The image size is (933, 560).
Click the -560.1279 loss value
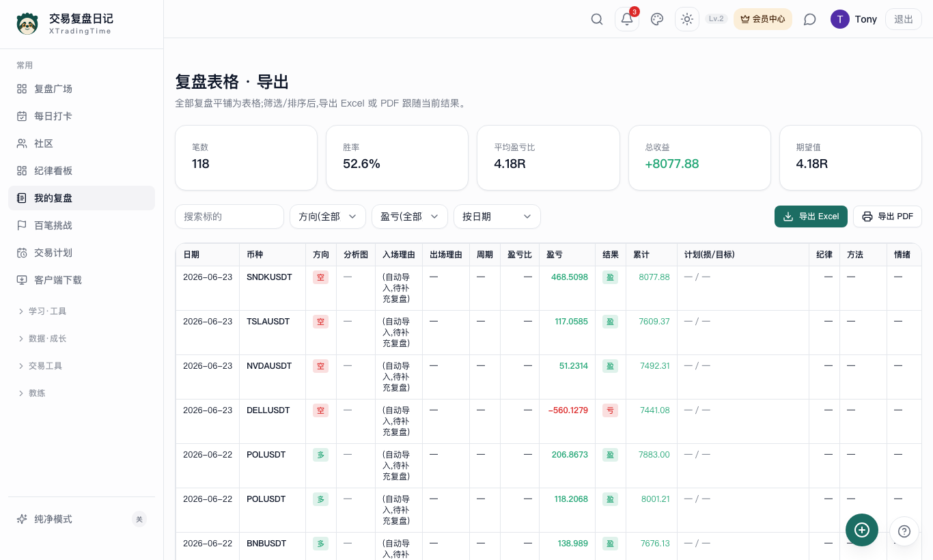tap(568, 410)
